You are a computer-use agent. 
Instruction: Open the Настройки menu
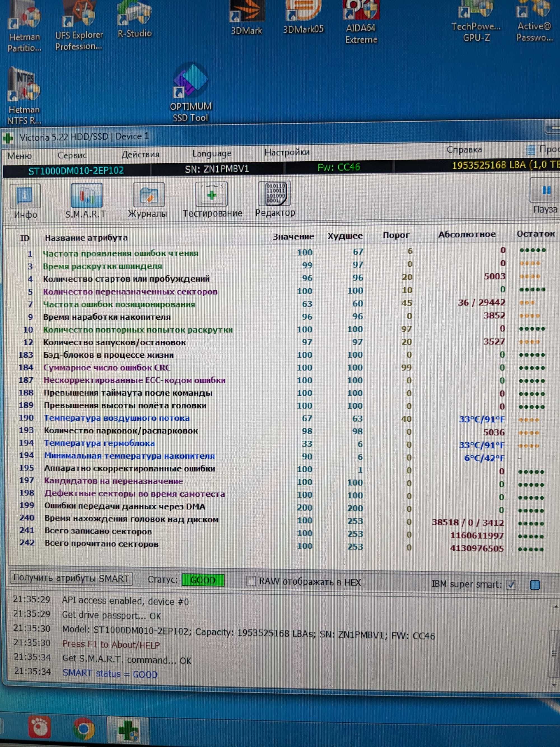pyautogui.click(x=287, y=152)
